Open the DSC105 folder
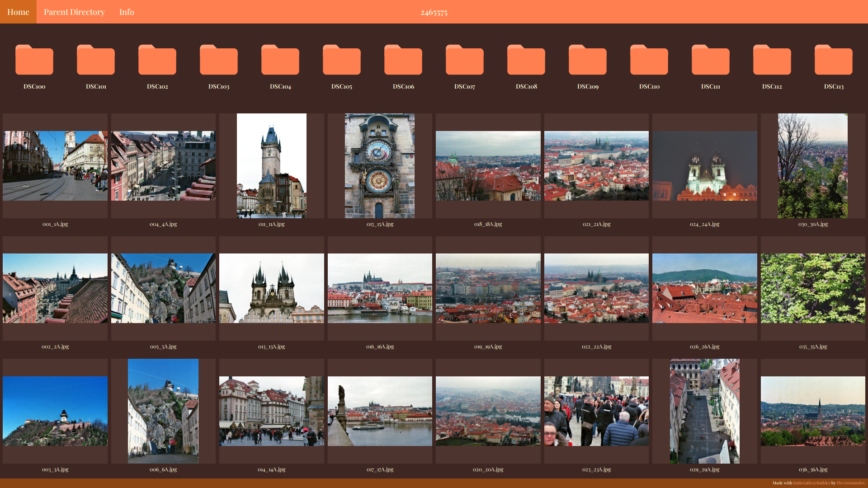This screenshot has height=488, width=868. (x=341, y=60)
